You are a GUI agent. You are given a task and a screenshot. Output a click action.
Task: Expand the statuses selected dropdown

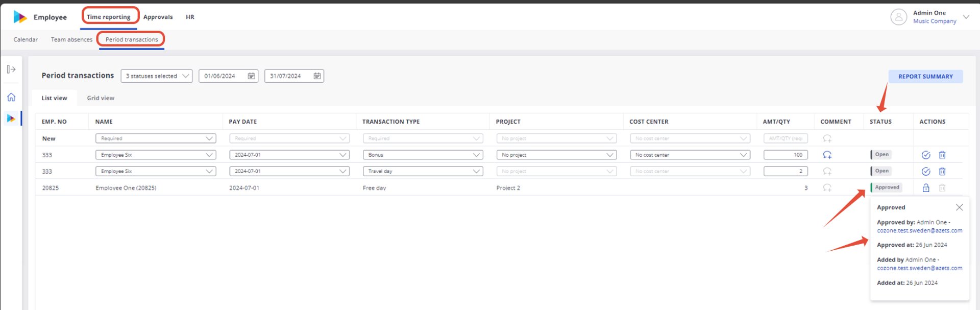pos(157,76)
